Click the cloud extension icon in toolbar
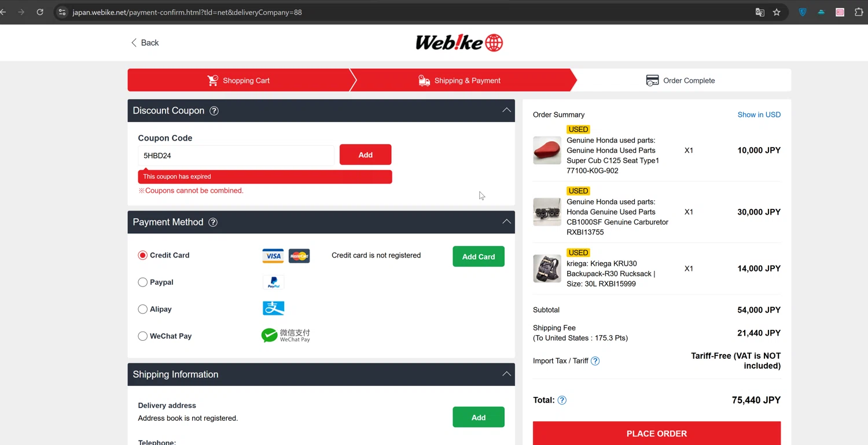Image resolution: width=868 pixels, height=445 pixels. coord(821,12)
